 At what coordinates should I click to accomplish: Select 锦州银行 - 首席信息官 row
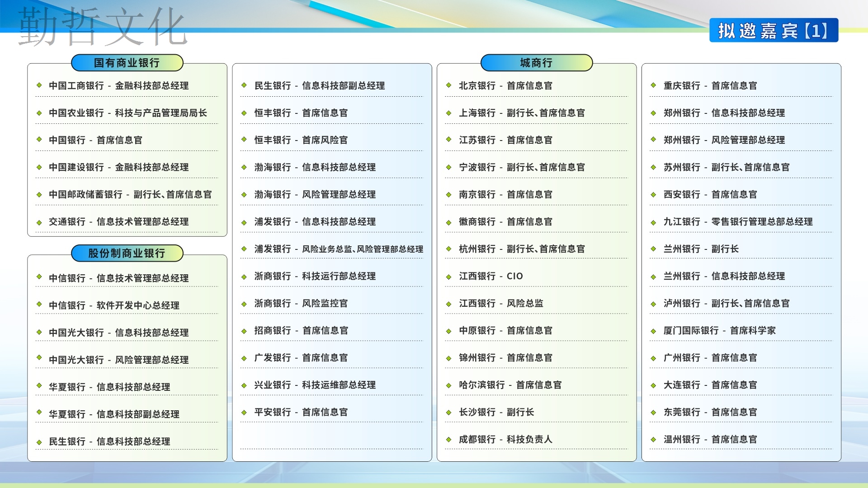click(x=537, y=358)
